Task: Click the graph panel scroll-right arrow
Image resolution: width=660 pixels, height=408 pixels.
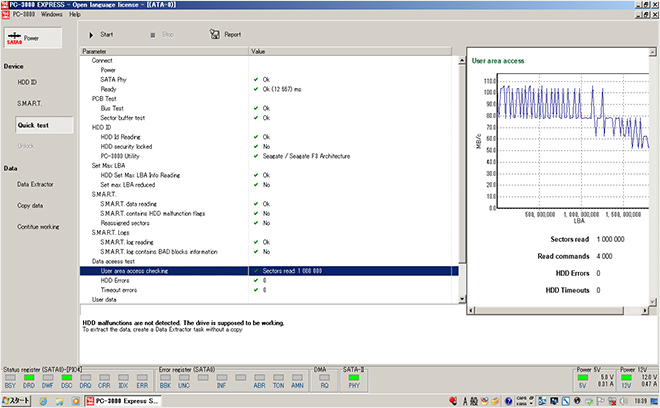Action: (x=645, y=311)
